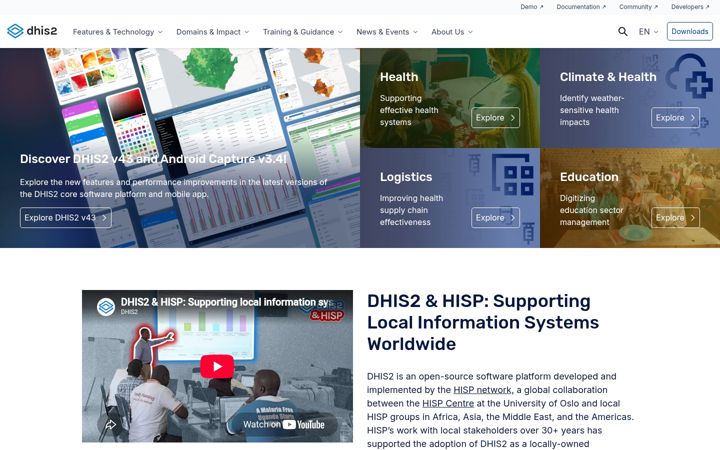This screenshot has width=720, height=450.
Task: Click the DHIS2 & HISP section heading
Action: click(483, 322)
